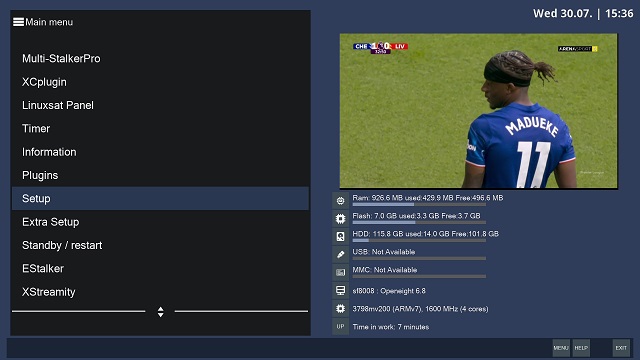Image resolution: width=640 pixels, height=360 pixels.
Task: Click the HELP button
Action: point(581,348)
